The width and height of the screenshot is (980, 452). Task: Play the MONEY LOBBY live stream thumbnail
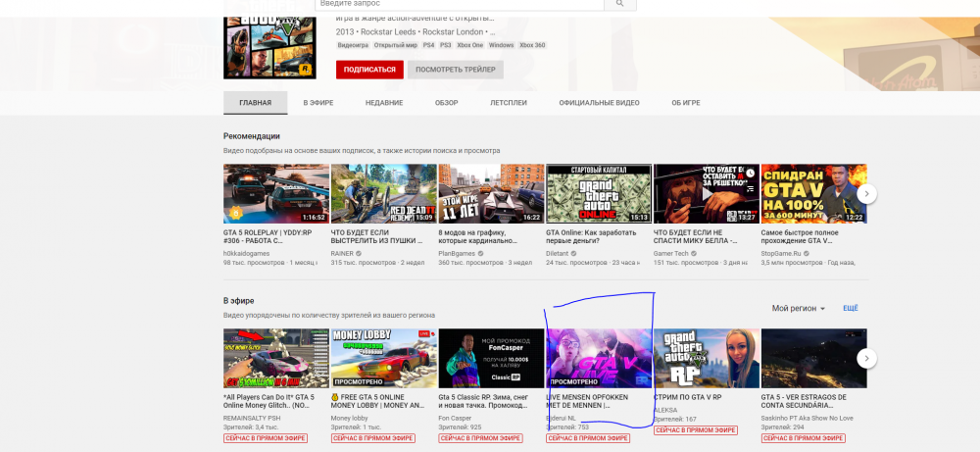pos(383,358)
